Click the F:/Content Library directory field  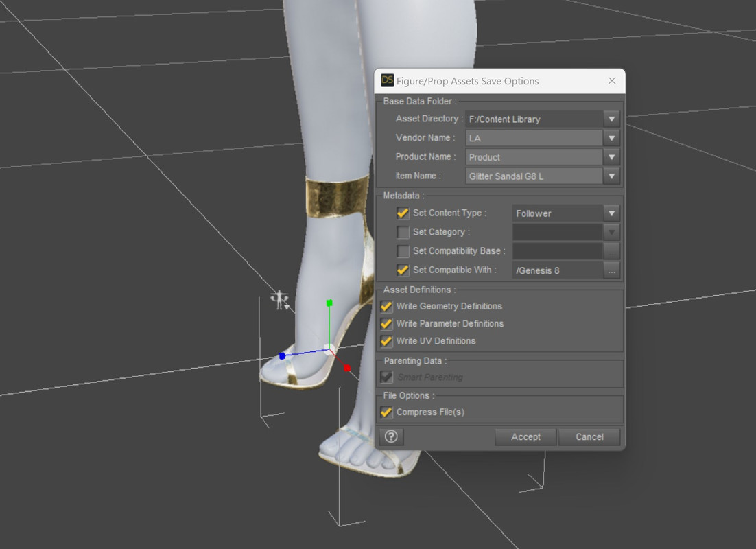[x=534, y=119]
